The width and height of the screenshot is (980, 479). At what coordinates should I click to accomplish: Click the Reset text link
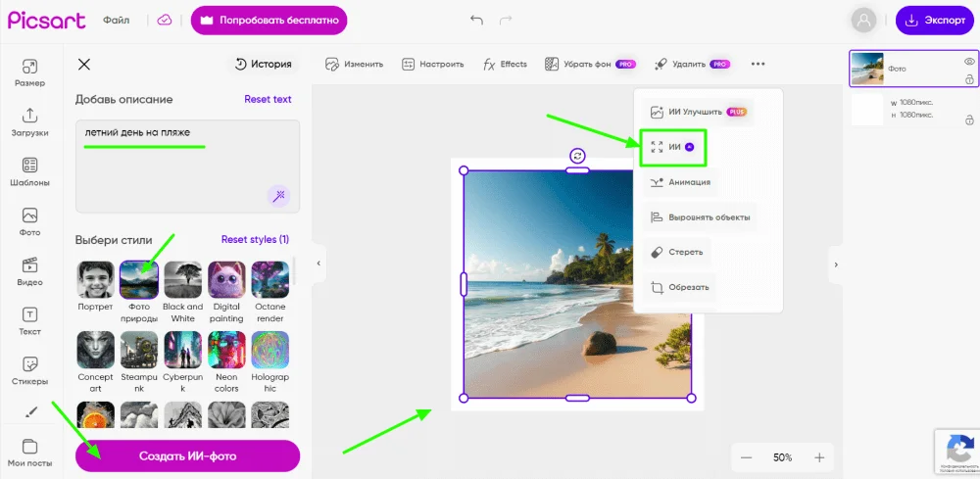(x=268, y=99)
